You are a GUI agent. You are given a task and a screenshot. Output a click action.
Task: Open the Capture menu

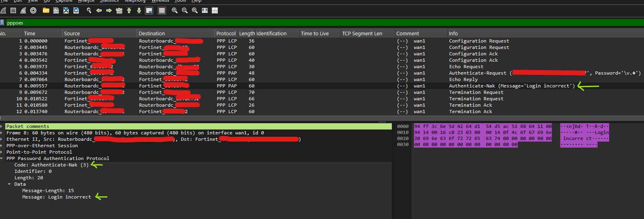pyautogui.click(x=64, y=1)
